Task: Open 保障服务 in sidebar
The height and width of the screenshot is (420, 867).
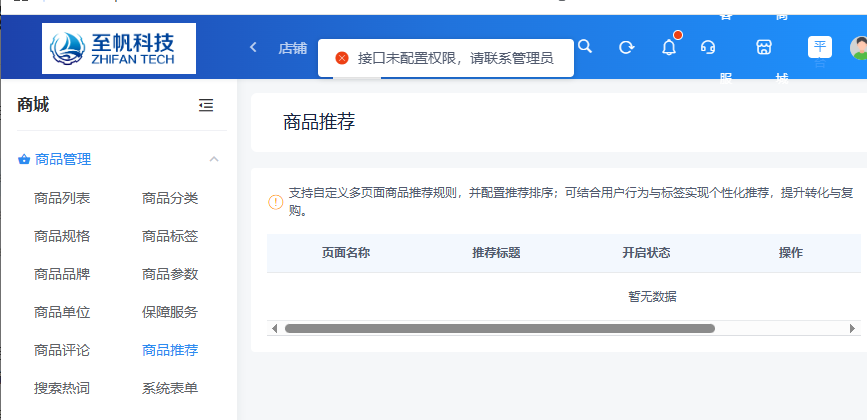Action: pos(170,312)
